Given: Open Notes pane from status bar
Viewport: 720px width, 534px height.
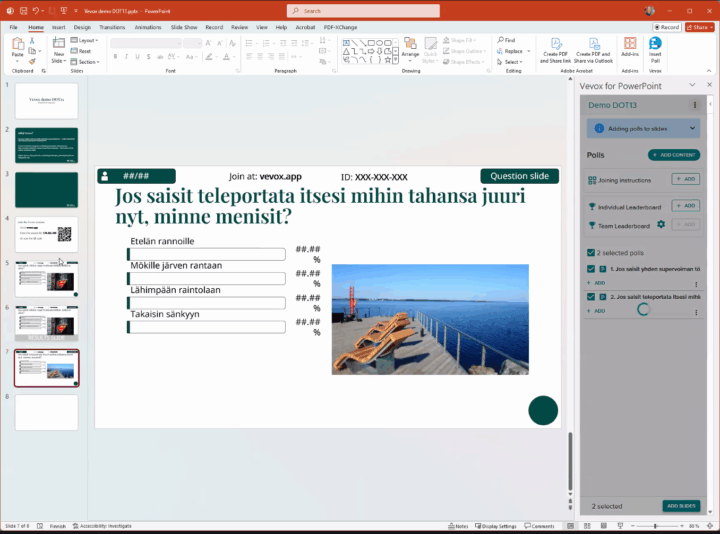Looking at the screenshot, I should pyautogui.click(x=458, y=526).
